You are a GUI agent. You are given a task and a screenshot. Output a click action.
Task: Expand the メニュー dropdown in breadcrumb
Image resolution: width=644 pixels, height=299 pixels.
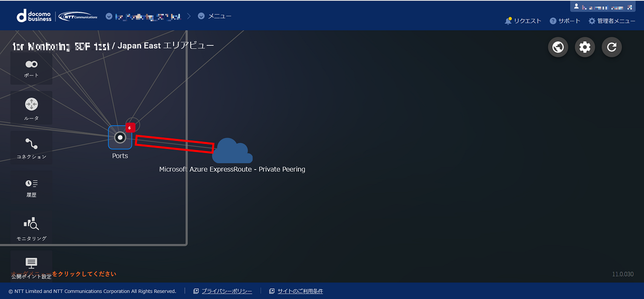[215, 16]
